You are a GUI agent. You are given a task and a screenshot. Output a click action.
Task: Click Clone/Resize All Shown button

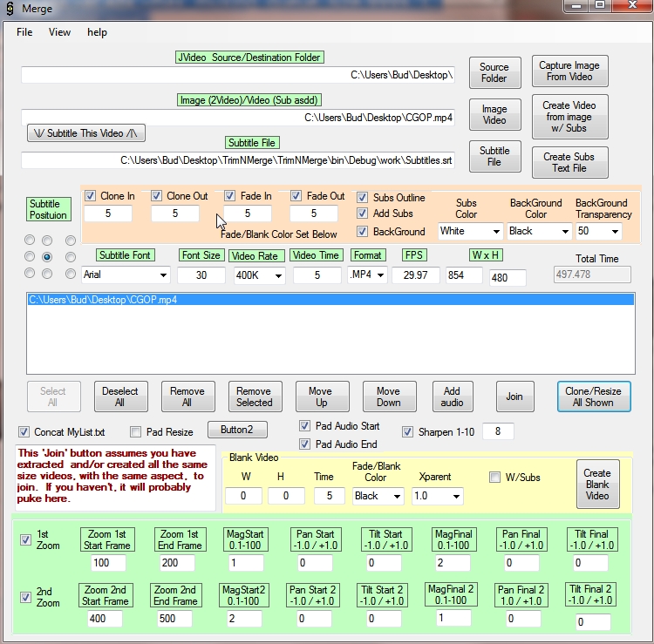[594, 397]
